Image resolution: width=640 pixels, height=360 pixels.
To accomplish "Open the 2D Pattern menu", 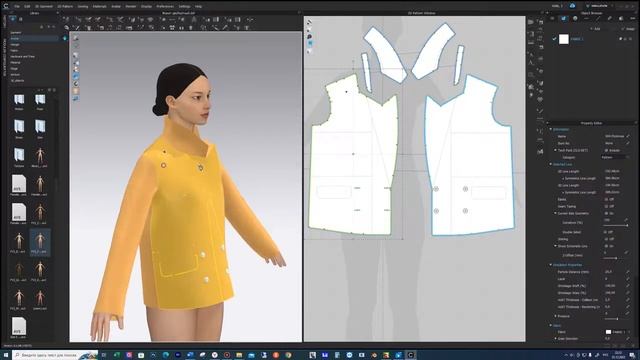I will click(65, 7).
